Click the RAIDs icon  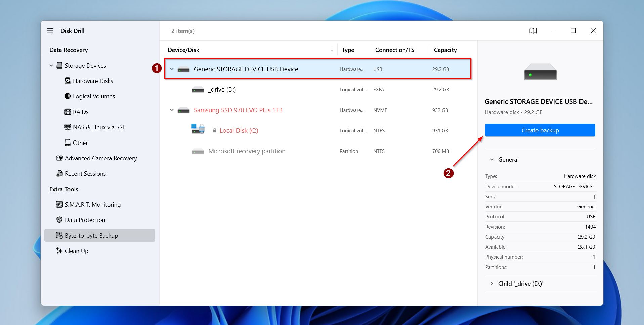click(68, 112)
